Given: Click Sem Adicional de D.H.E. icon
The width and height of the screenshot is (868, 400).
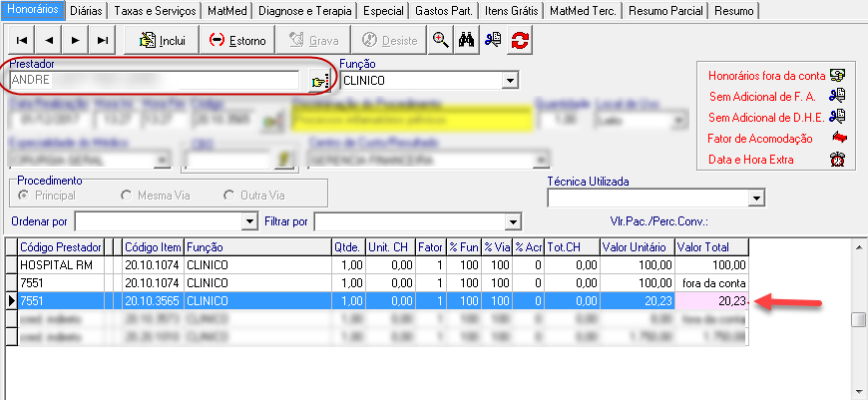Looking at the screenshot, I should click(x=837, y=117).
